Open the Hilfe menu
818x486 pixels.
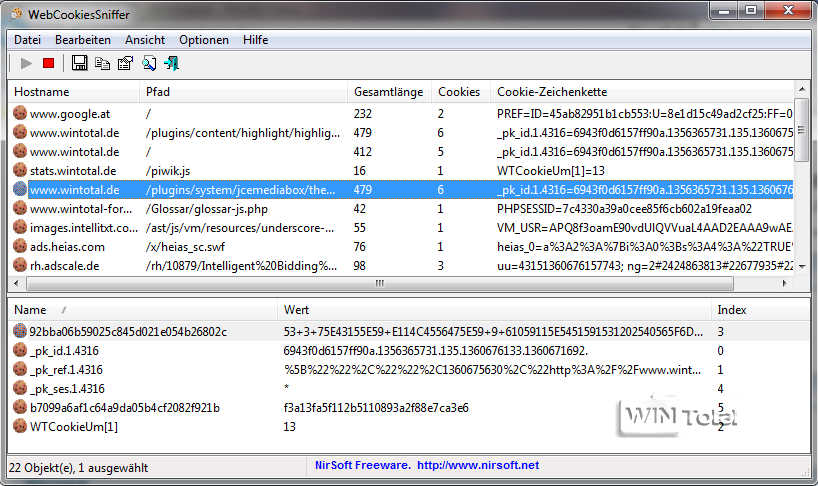[256, 40]
